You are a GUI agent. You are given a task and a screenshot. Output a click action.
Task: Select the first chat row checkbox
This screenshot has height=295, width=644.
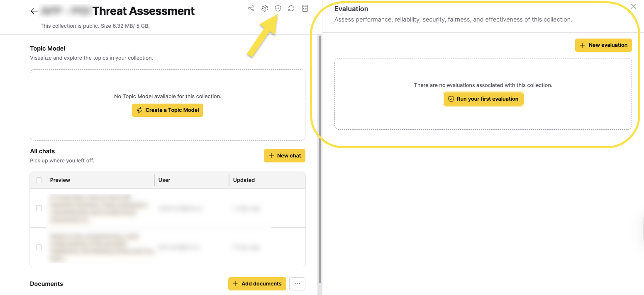tap(39, 208)
